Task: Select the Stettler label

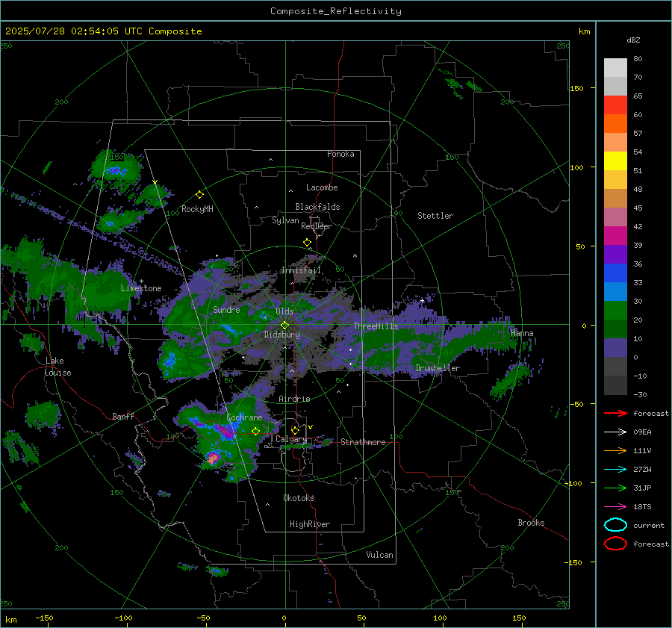Action: 435,216
